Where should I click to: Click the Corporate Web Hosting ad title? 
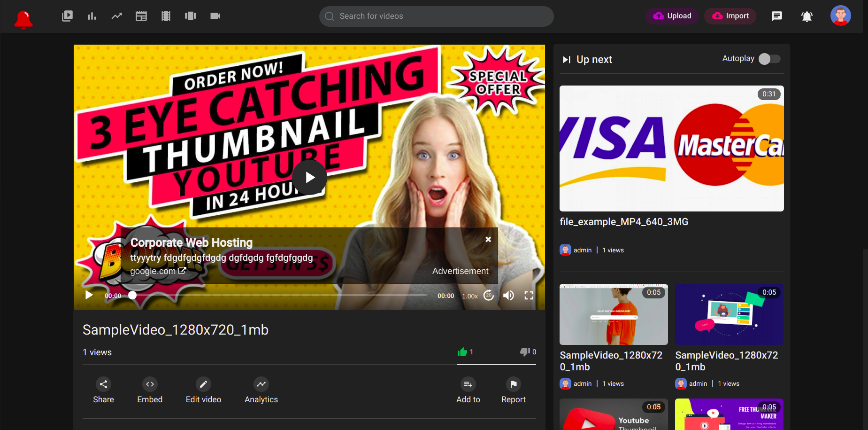point(192,242)
